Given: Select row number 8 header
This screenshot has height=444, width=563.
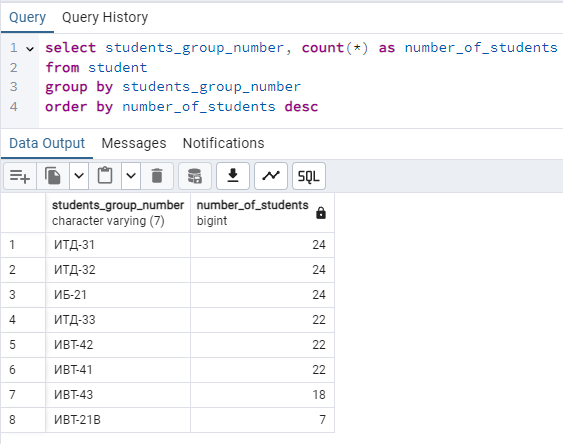Looking at the screenshot, I should 23,420.
